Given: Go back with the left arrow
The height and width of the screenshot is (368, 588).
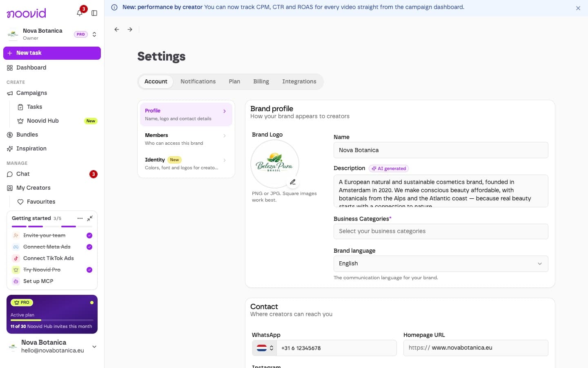Looking at the screenshot, I should coord(117,29).
